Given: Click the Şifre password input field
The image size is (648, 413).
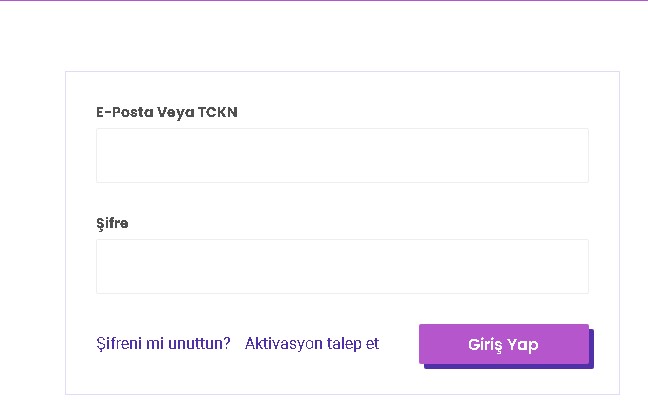Looking at the screenshot, I should coord(342,266).
